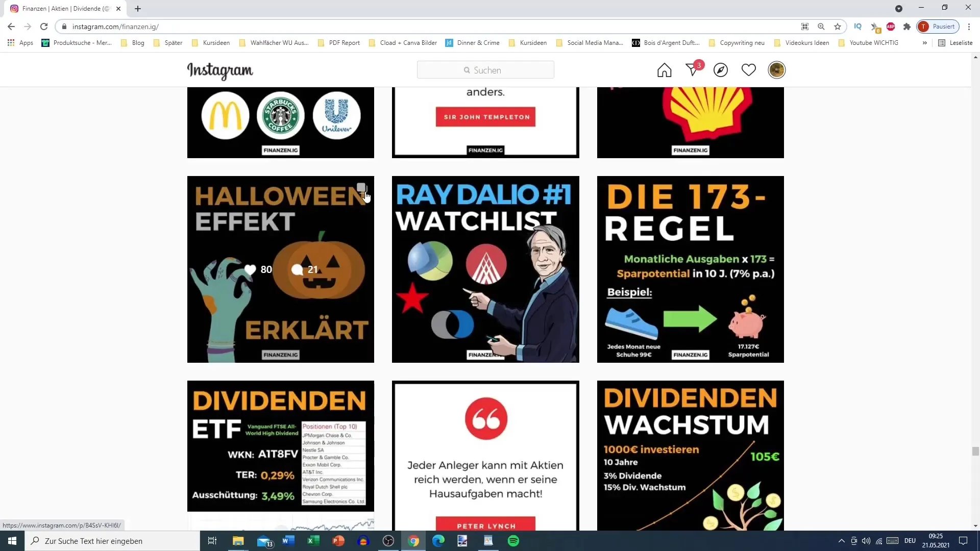Viewport: 980px width, 551px height.
Task: Bookmark this page with the star icon
Action: pyautogui.click(x=838, y=27)
